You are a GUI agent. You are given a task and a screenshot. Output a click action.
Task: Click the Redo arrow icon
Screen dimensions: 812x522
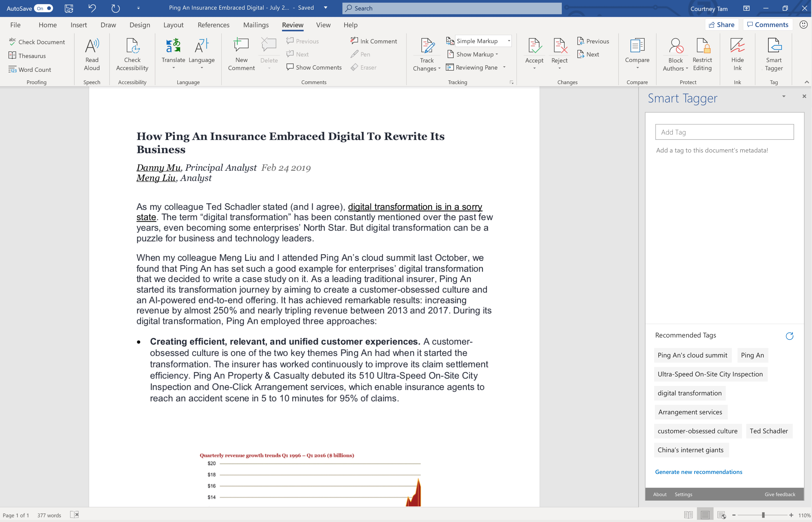116,8
